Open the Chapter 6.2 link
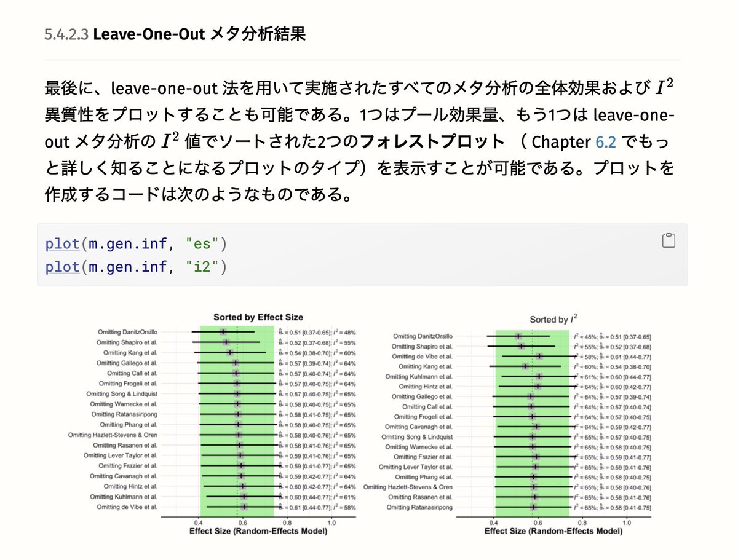The height and width of the screenshot is (560, 738). point(607,142)
